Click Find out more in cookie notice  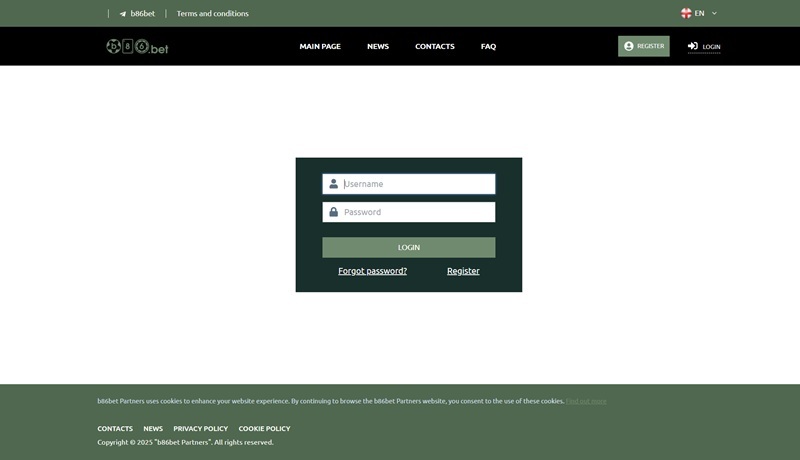click(x=586, y=401)
